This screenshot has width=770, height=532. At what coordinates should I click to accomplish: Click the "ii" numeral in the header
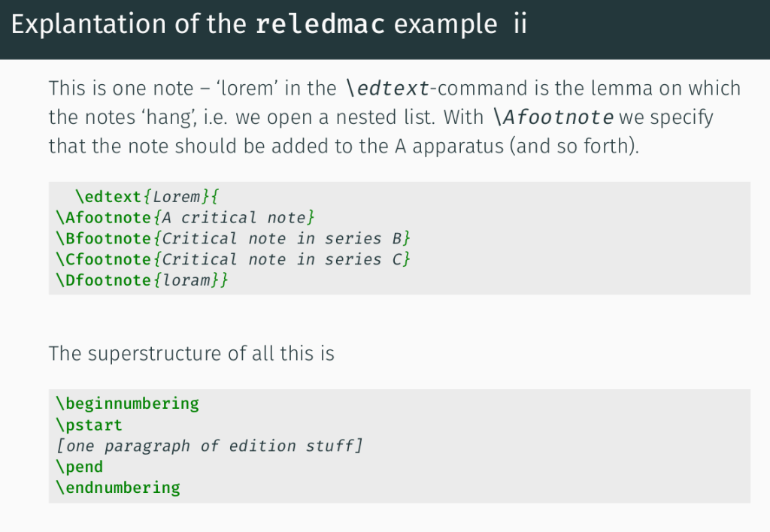pyautogui.click(x=520, y=25)
